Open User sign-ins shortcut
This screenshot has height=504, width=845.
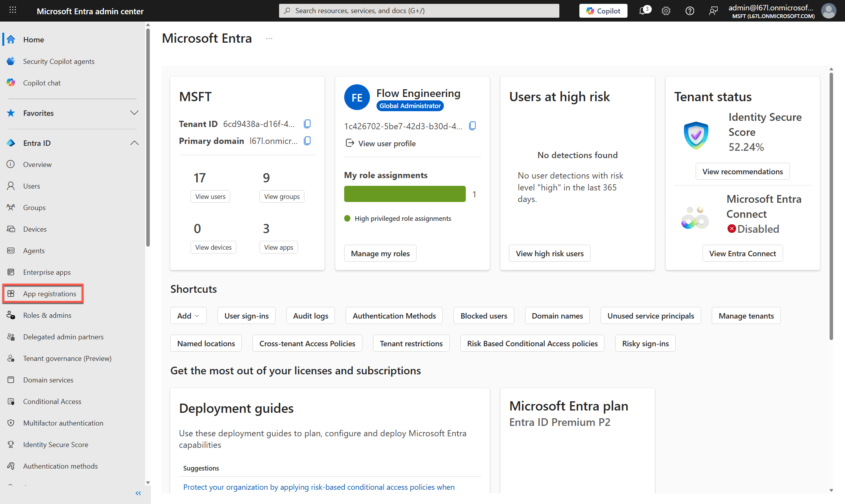[246, 315]
